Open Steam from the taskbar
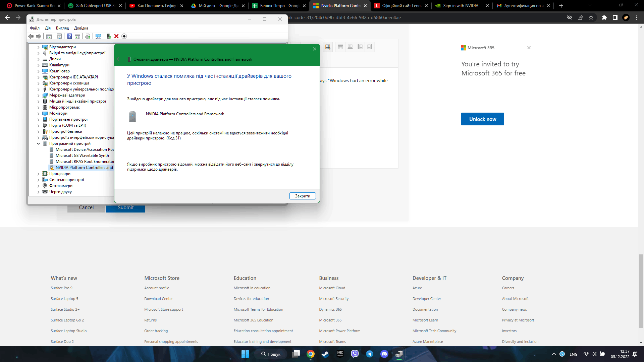 (x=325, y=354)
